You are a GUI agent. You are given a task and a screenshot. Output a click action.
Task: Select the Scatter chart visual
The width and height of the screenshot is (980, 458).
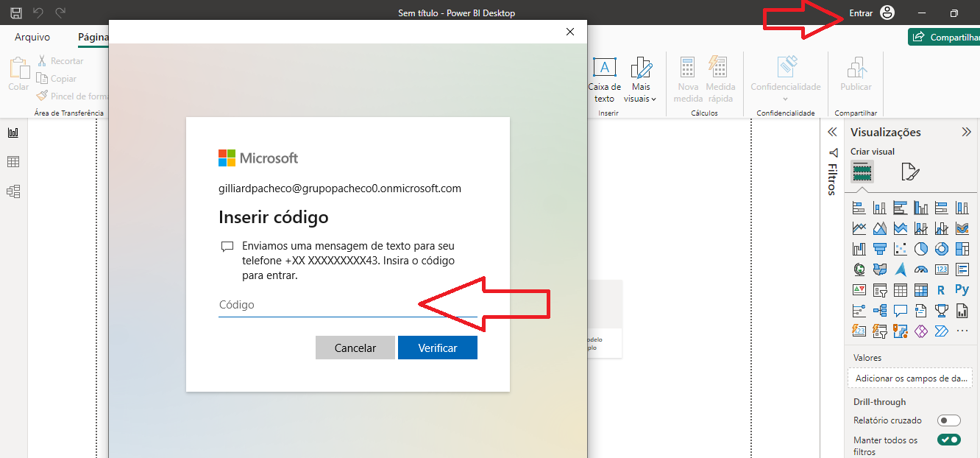900,249
